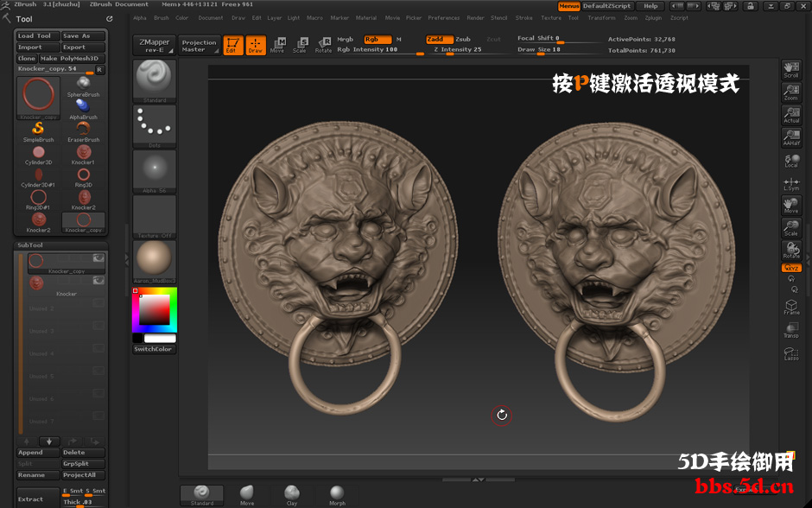812x508 pixels.
Task: Click the Zoom canvas icon
Action: click(x=790, y=92)
